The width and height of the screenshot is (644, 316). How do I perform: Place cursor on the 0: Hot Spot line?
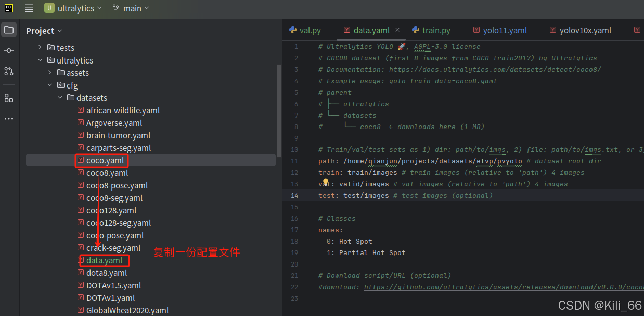350,242
